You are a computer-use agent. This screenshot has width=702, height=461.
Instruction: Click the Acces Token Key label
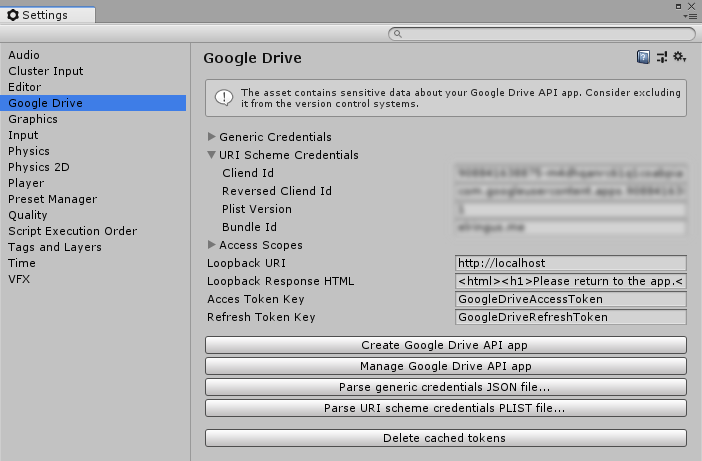(x=256, y=299)
